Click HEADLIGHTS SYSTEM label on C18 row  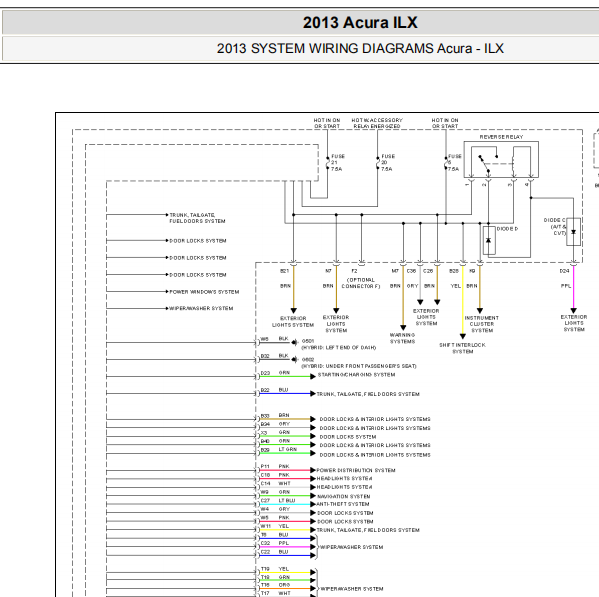click(x=344, y=478)
